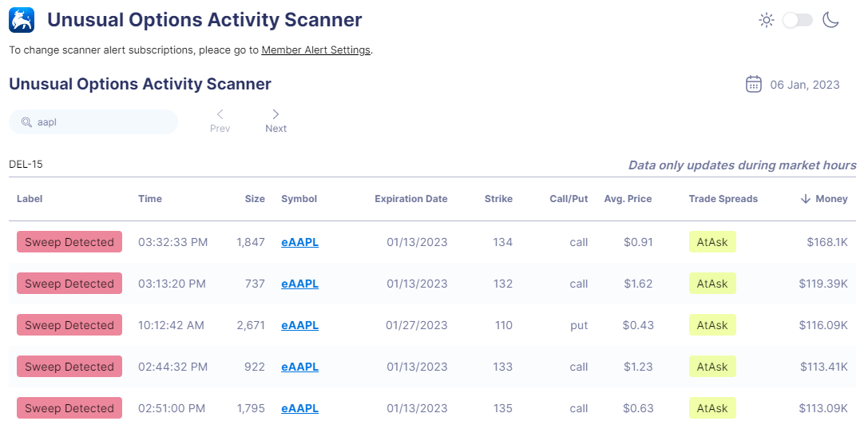
Task: Click the put cell in 110 strike row
Action: pyautogui.click(x=579, y=325)
